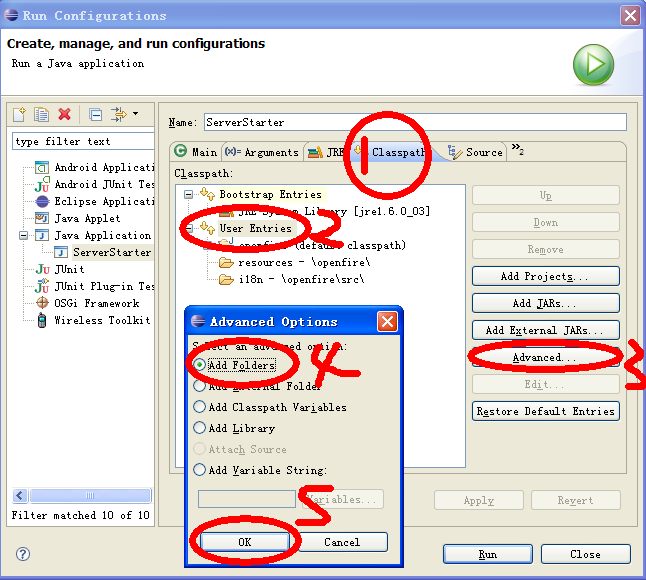646x580 pixels.
Task: Select the i18n - \openfire\src\ folder entry
Action: click(x=302, y=279)
